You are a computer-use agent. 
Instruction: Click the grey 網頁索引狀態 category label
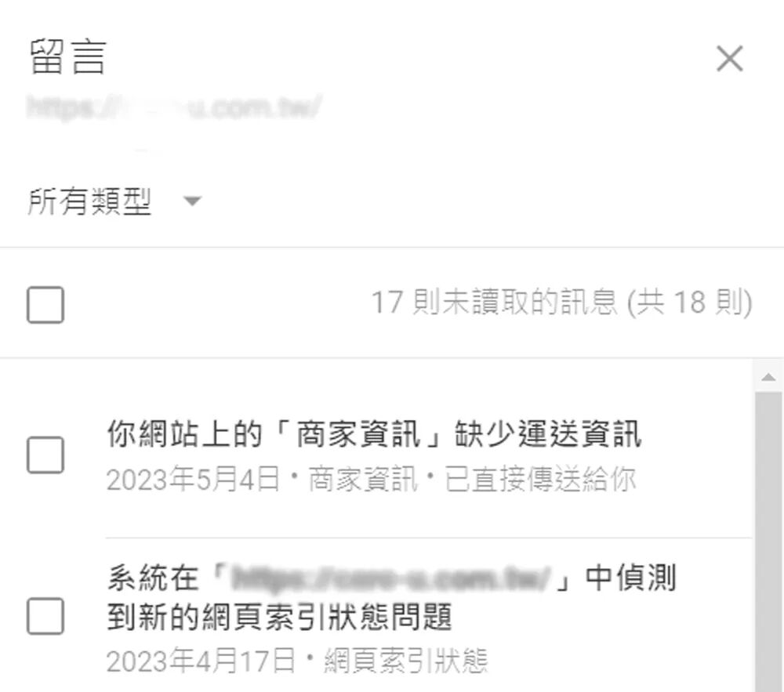[x=406, y=661]
